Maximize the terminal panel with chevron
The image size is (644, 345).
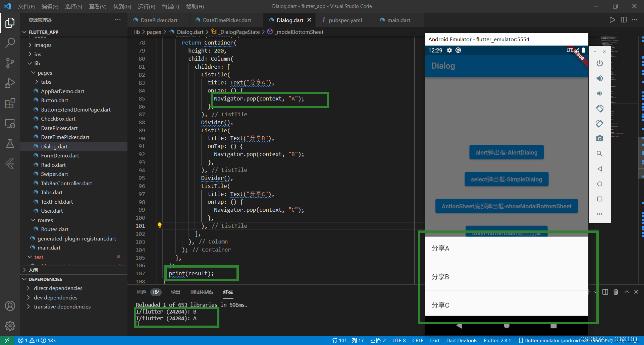tap(627, 292)
